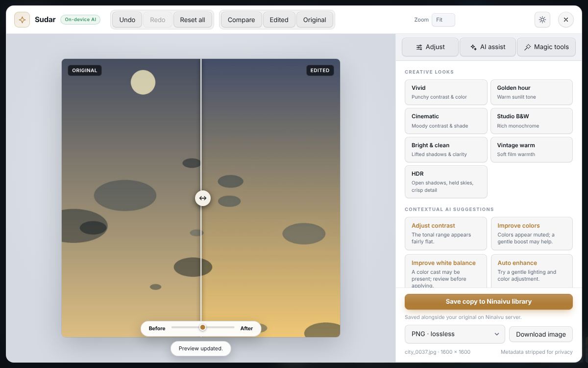Show the Edited view only
The height and width of the screenshot is (368, 588).
279,20
